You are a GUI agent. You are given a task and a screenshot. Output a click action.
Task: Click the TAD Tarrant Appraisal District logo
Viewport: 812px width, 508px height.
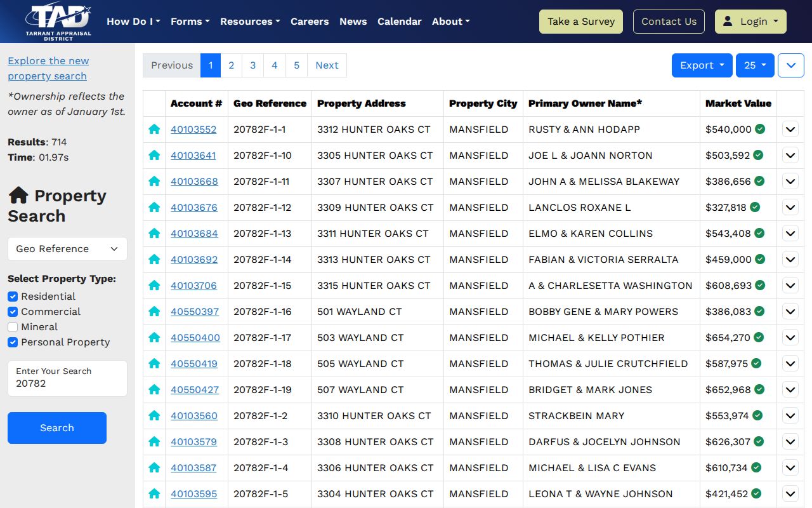pyautogui.click(x=58, y=23)
